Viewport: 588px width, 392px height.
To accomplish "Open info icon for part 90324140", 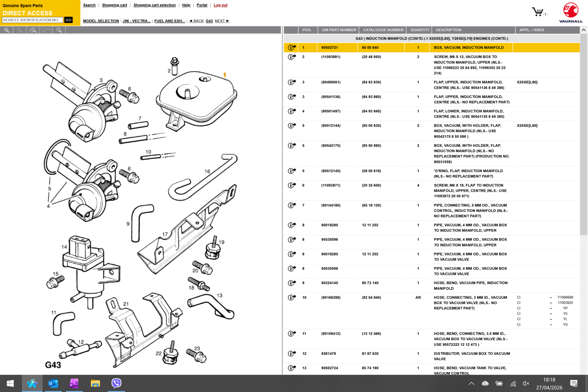I will point(292,283).
